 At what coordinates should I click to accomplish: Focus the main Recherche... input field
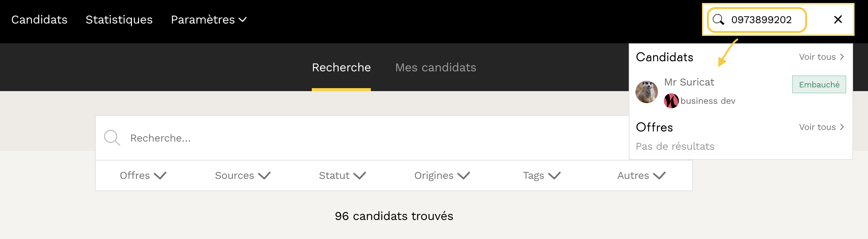[336, 138]
